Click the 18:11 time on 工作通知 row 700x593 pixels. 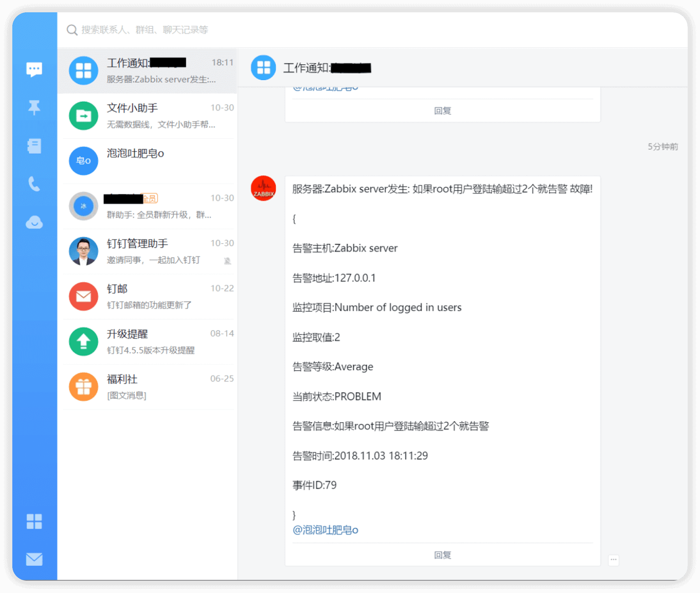(x=222, y=62)
